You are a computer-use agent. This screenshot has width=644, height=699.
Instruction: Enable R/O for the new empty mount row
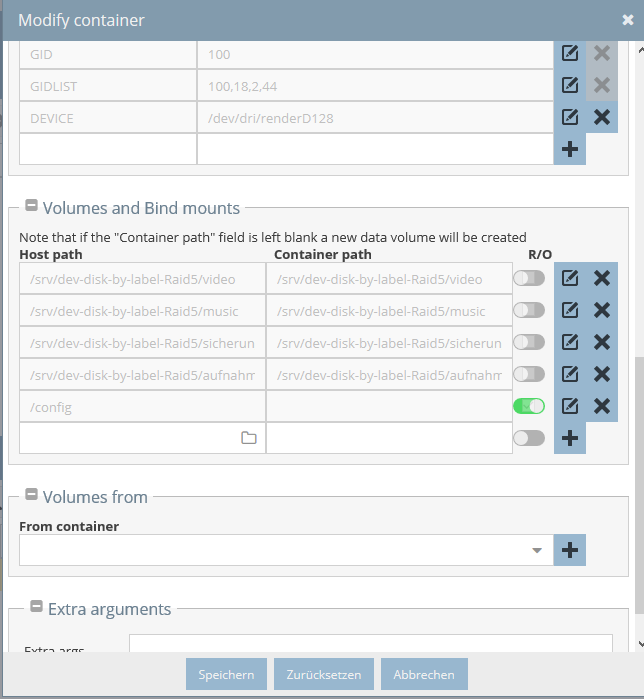tap(529, 438)
